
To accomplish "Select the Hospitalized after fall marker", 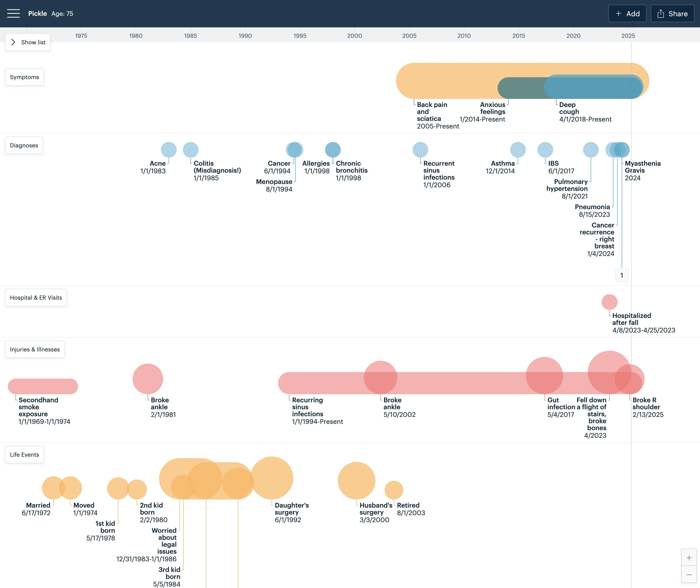I will (x=609, y=302).
